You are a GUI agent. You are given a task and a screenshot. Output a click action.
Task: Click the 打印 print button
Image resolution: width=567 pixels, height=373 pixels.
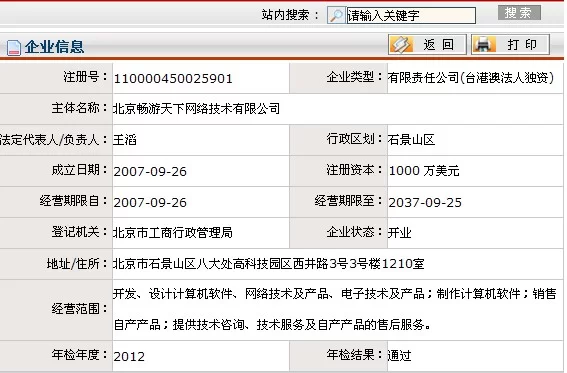click(510, 44)
